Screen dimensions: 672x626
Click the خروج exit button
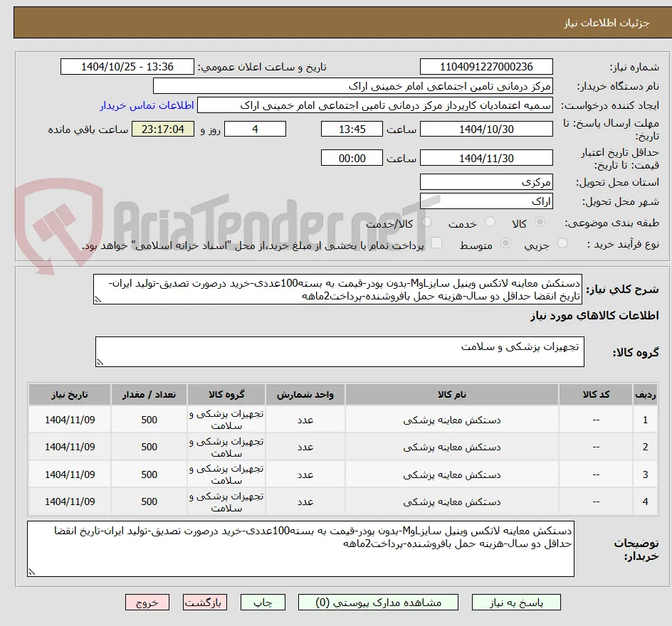[147, 603]
